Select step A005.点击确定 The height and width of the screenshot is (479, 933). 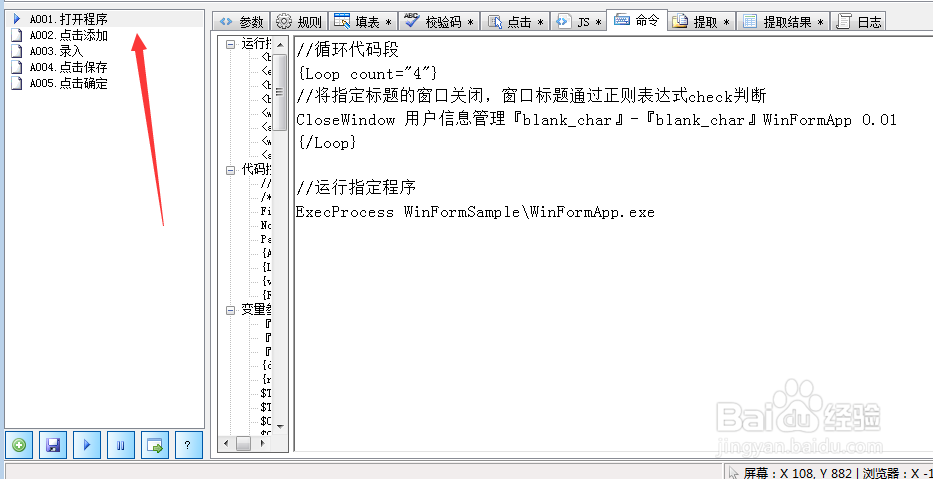click(x=68, y=83)
